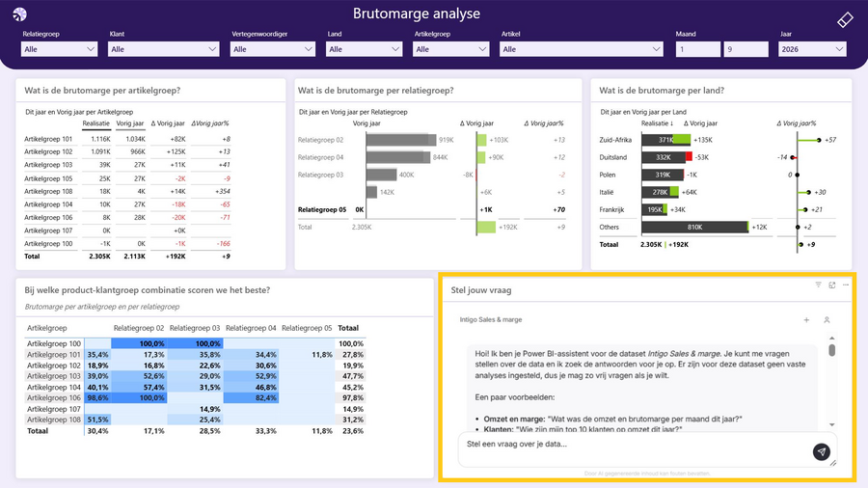
Task: Click the green +192K total variance bar
Action: 486,227
